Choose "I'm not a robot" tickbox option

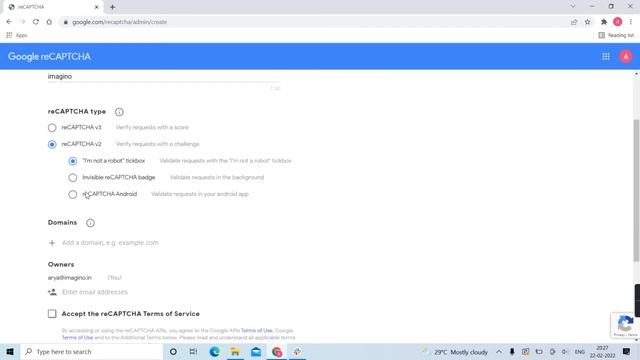[73, 161]
